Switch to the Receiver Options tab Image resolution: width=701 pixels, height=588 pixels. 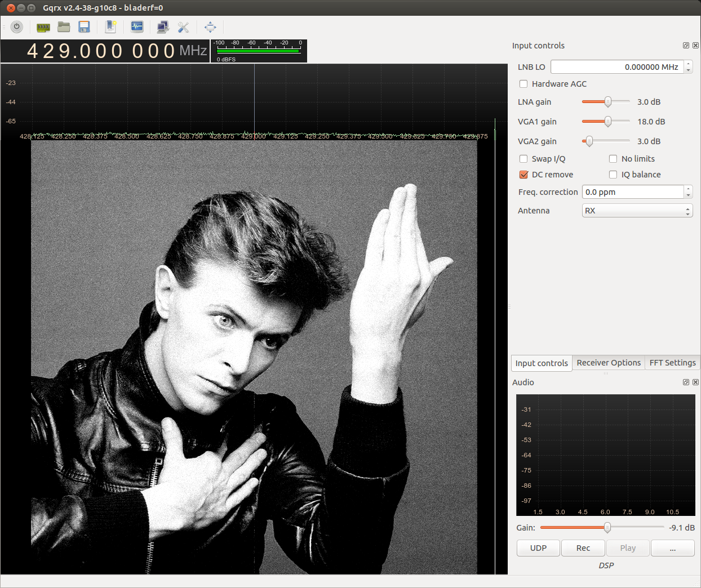pyautogui.click(x=609, y=363)
